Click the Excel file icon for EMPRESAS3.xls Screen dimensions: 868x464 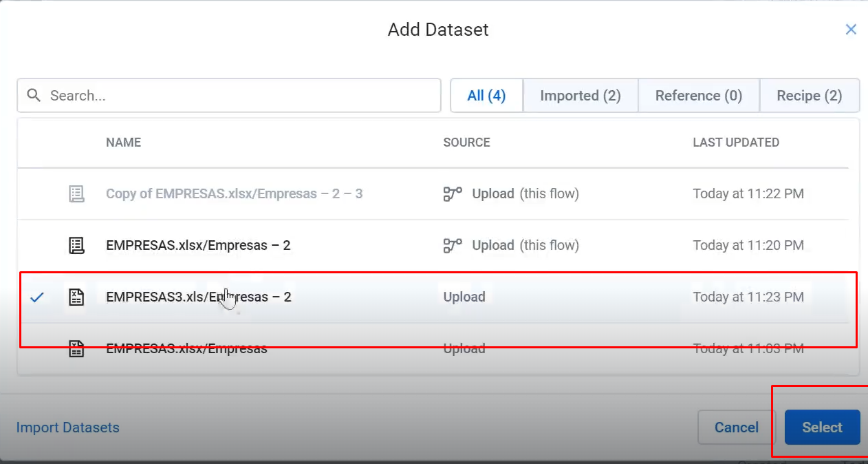click(76, 297)
